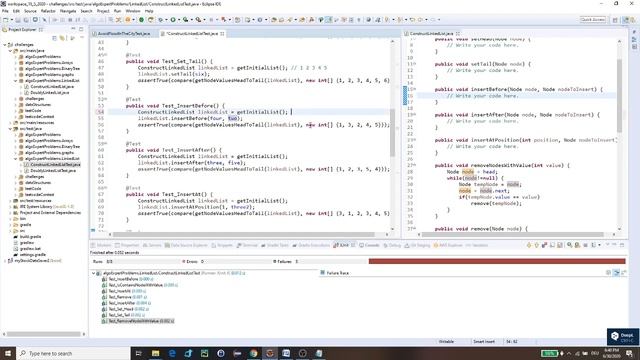Click the New file toolbar icon

pos(5,20)
